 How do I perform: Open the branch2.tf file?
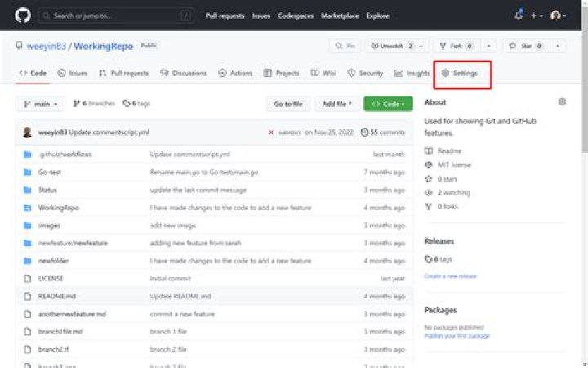pos(53,349)
